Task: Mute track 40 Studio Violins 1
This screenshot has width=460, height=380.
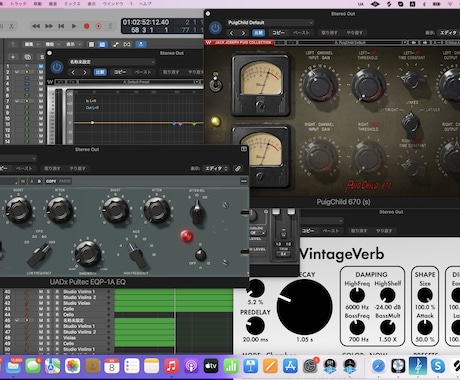Action: [41, 292]
